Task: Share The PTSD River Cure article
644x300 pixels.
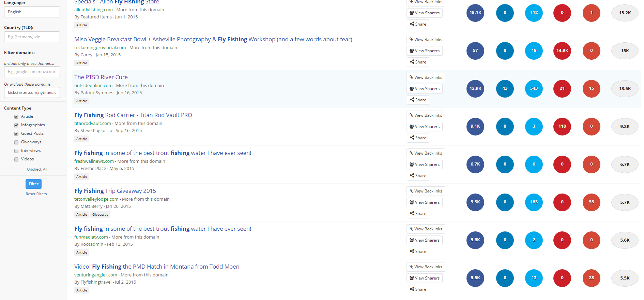Action: (x=418, y=100)
